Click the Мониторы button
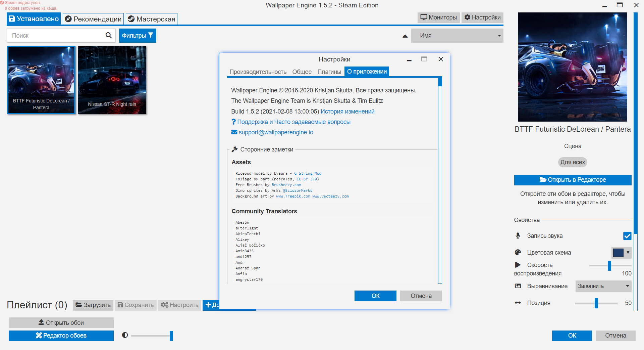 tap(439, 17)
